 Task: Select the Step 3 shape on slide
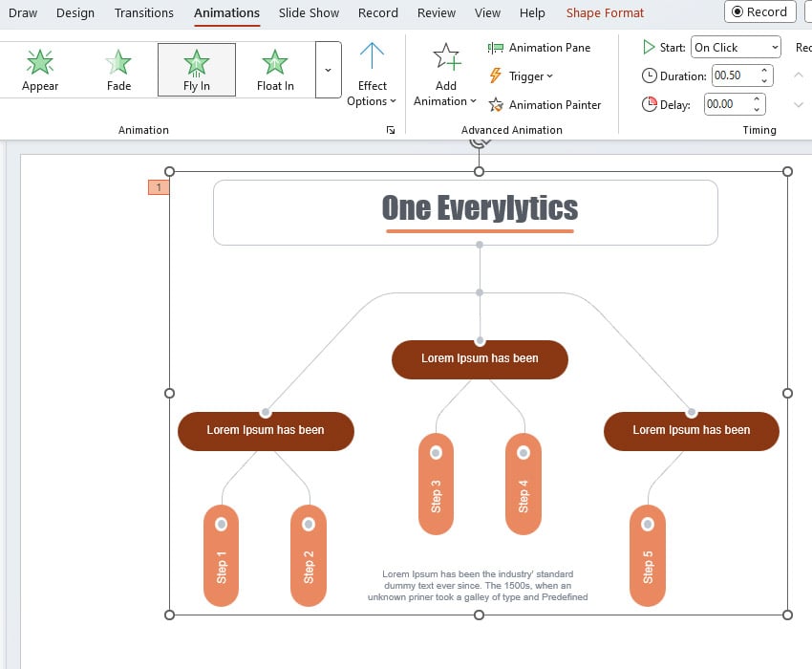(x=436, y=485)
